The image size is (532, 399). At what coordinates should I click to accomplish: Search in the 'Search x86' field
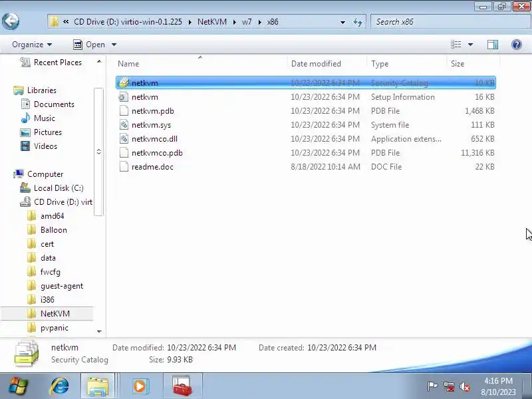451,22
